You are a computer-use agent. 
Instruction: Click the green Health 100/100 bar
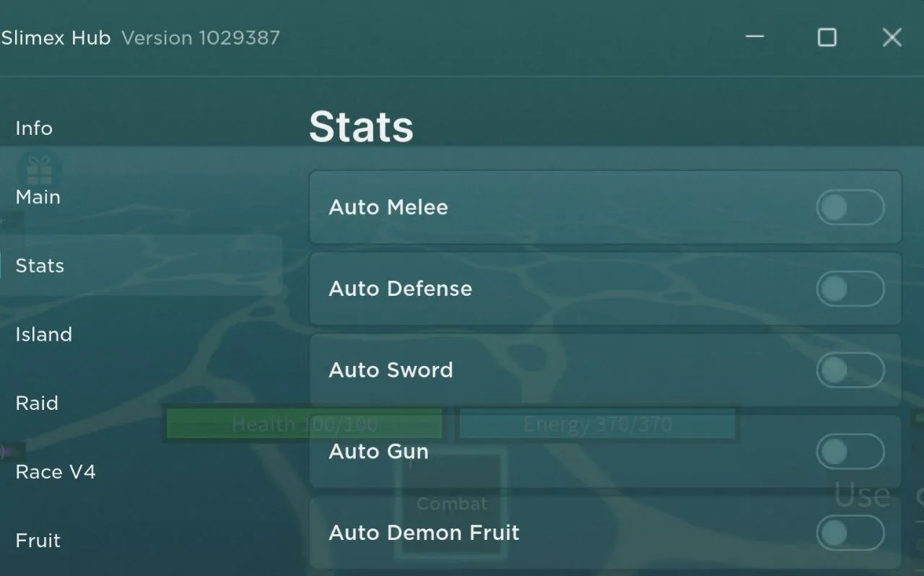point(305,424)
